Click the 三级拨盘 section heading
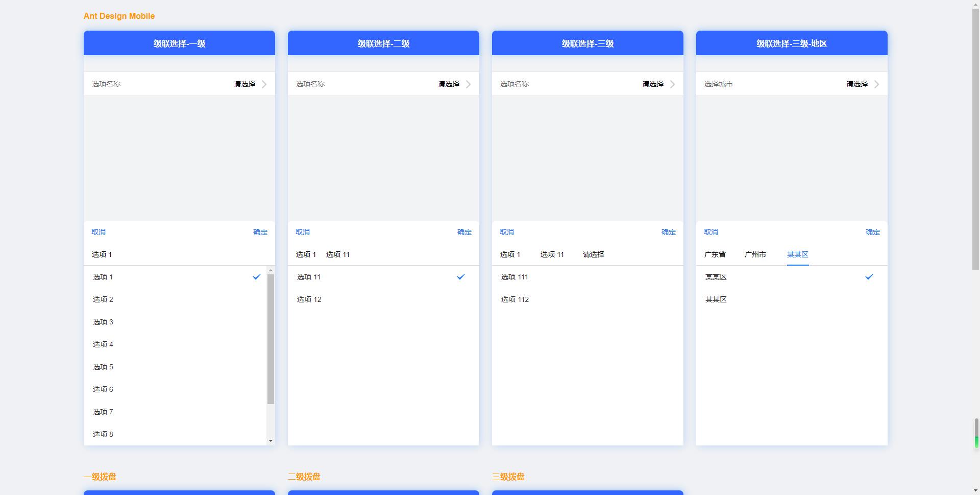The height and width of the screenshot is (495, 980). click(508, 477)
